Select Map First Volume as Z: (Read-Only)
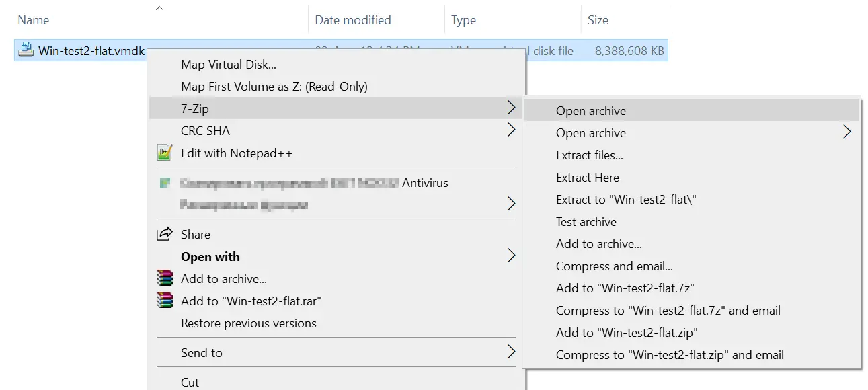The image size is (868, 390). coord(274,87)
